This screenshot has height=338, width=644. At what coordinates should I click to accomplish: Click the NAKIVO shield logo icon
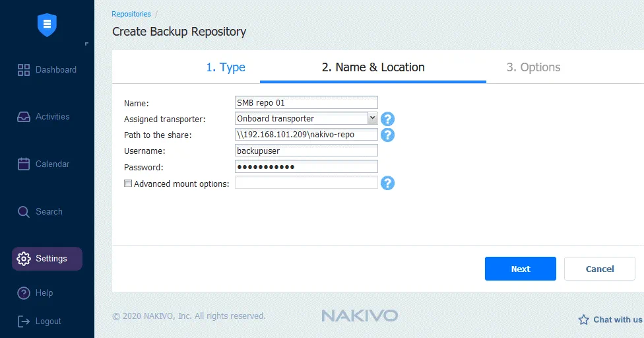[x=47, y=24]
